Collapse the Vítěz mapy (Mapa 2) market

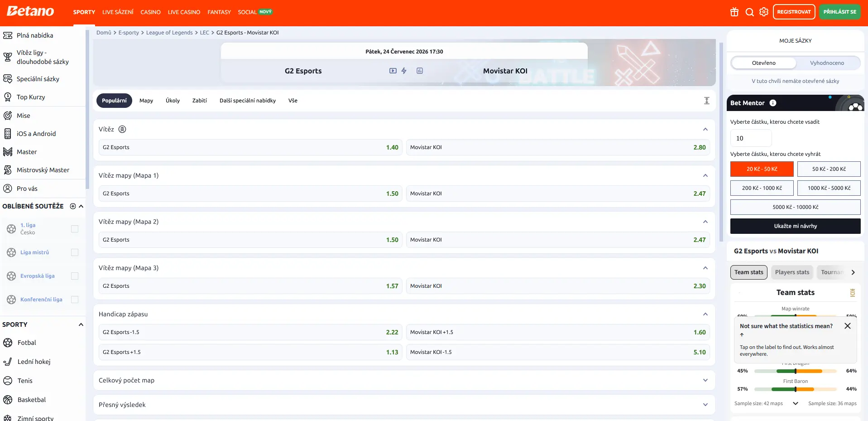[x=705, y=222]
